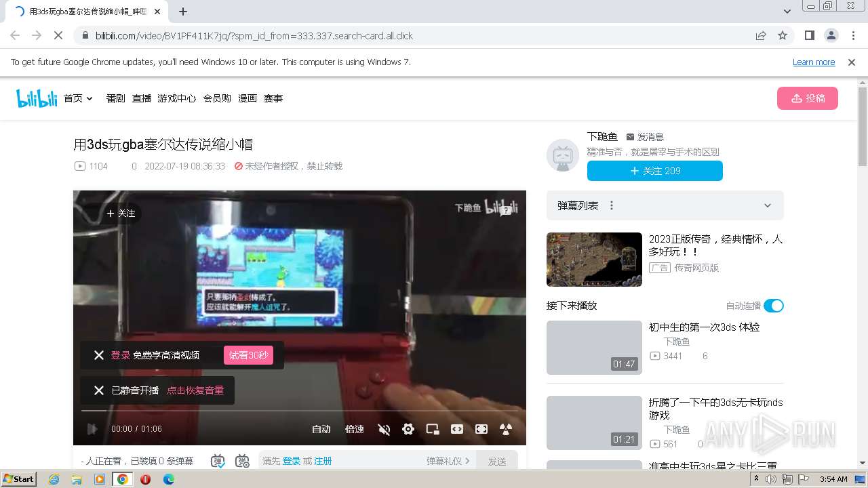The height and width of the screenshot is (488, 868).
Task: Click the bilibili logo
Action: point(37,98)
